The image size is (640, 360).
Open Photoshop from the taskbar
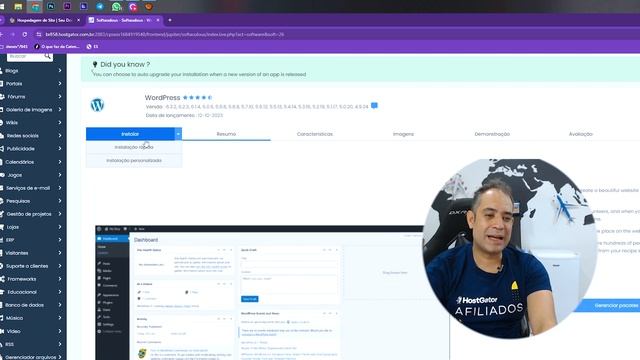click(x=51, y=7)
